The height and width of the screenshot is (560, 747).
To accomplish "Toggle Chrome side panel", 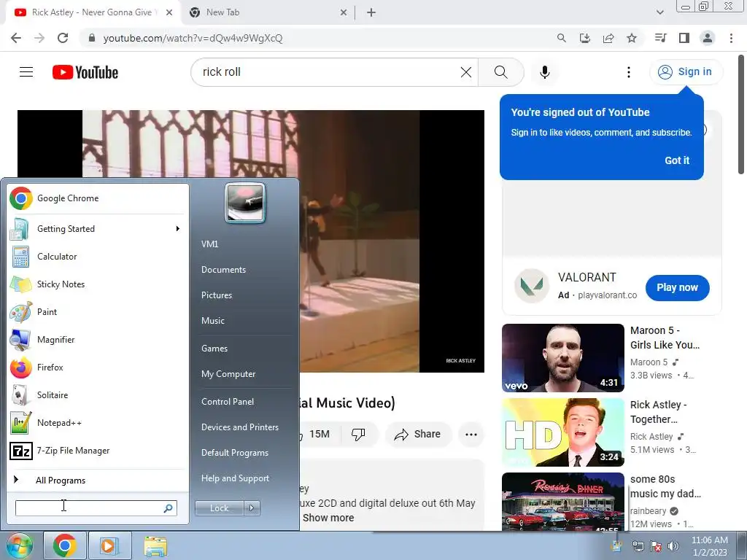I will pyautogui.click(x=684, y=38).
